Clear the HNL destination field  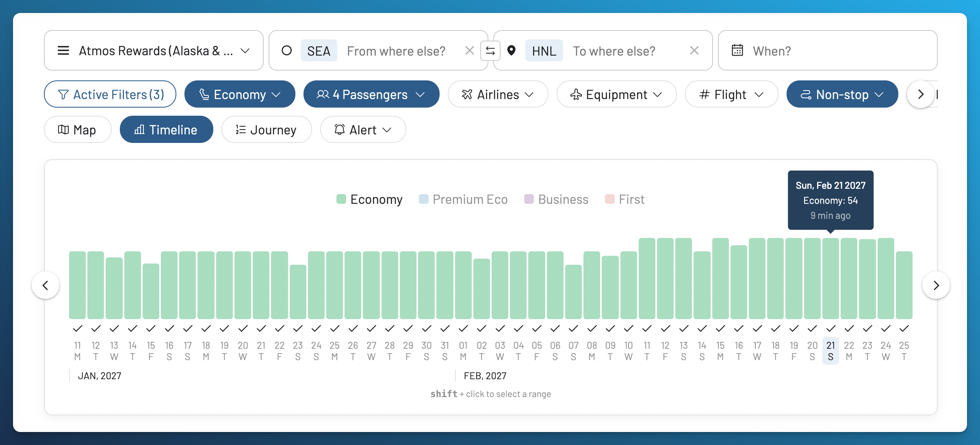tap(694, 51)
